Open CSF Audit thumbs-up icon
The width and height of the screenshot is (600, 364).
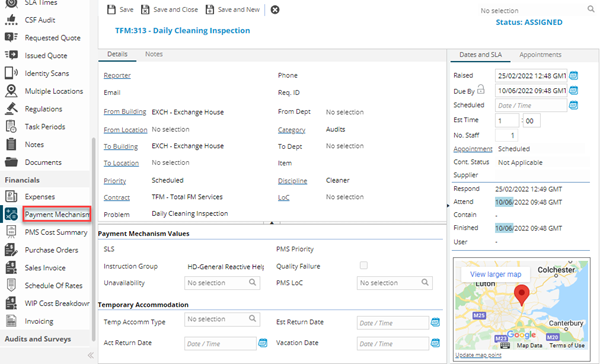click(11, 20)
